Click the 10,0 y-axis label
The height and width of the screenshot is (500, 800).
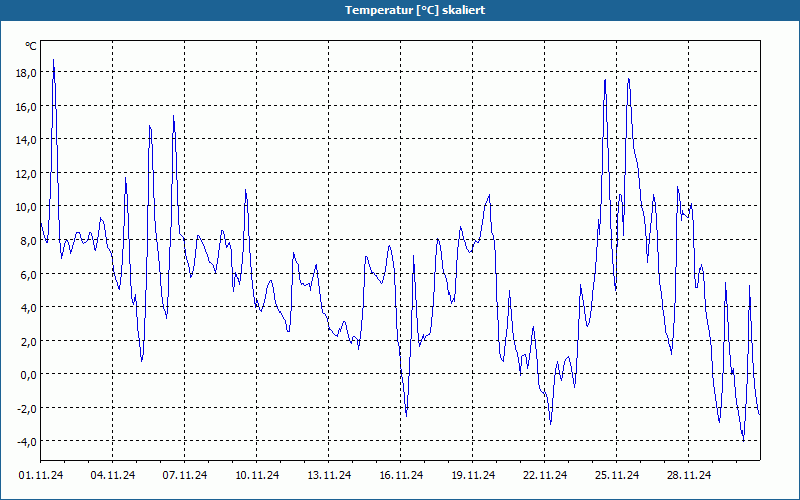(x=26, y=207)
